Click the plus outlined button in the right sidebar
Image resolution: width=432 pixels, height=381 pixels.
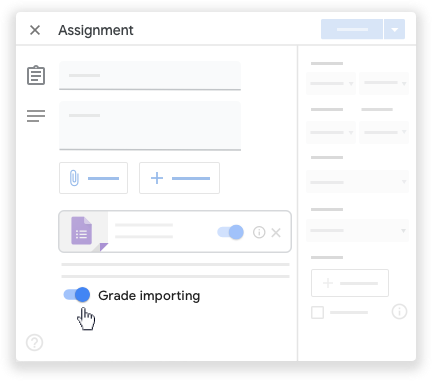coord(350,283)
